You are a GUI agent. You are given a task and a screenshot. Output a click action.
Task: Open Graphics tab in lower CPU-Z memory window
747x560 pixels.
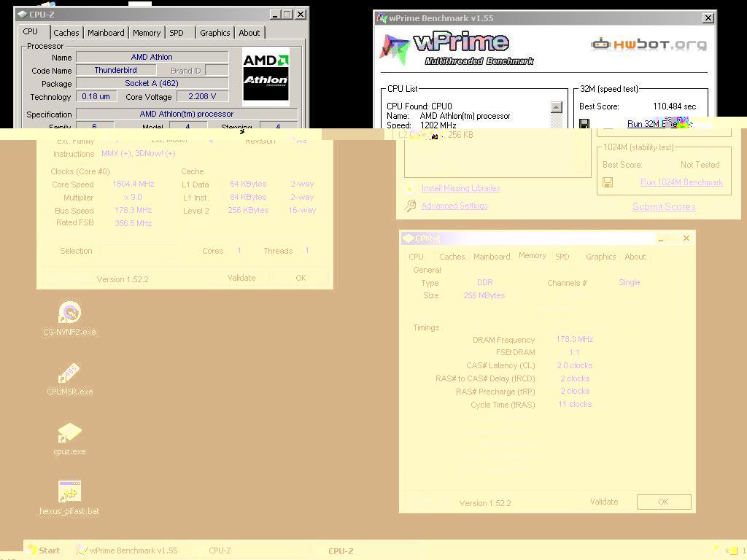[601, 257]
